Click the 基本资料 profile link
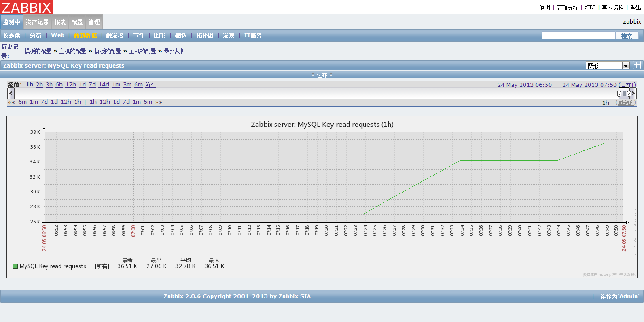This screenshot has width=644, height=322. tap(613, 8)
